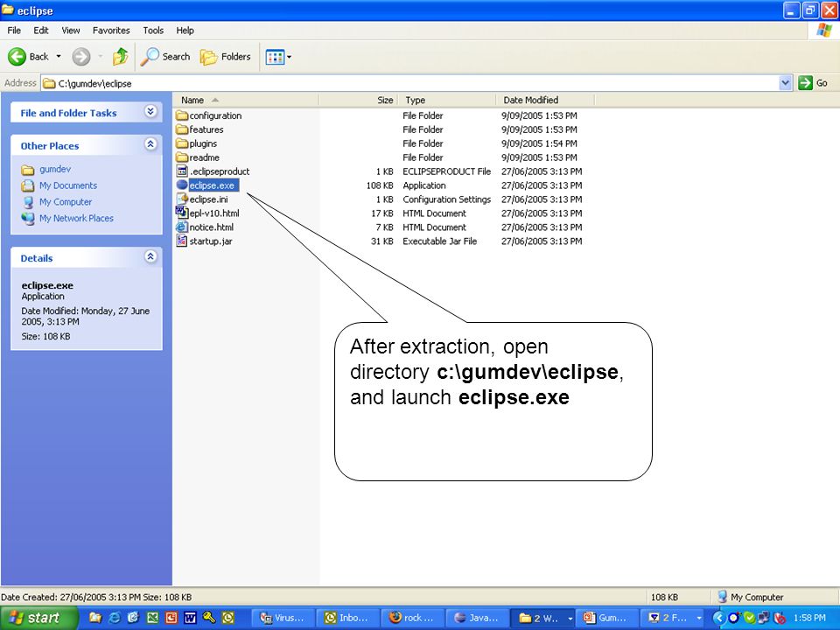Collapse the Details panel
The height and width of the screenshot is (630, 840).
point(150,256)
